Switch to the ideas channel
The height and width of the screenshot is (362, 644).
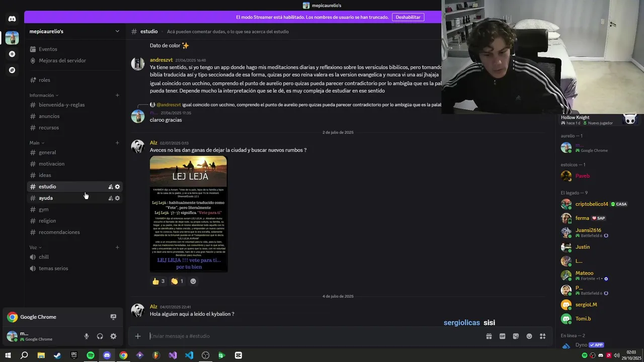(x=74, y=175)
